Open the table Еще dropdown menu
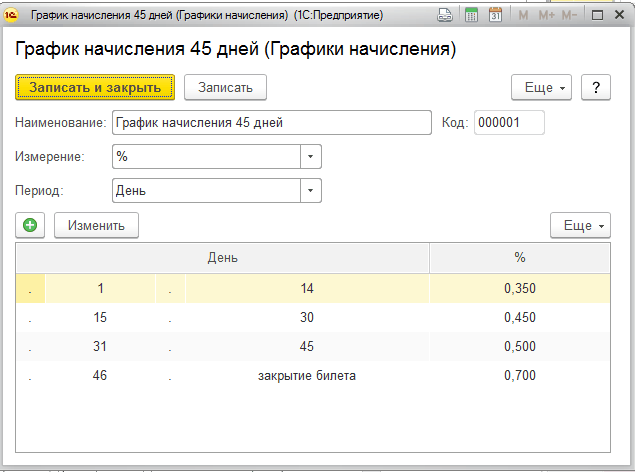This screenshot has width=635, height=472. 580,225
